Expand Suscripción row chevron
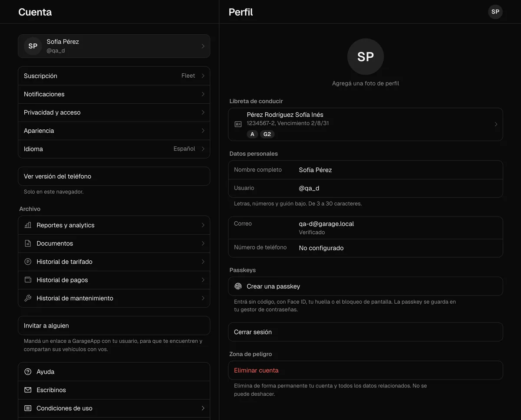 pyautogui.click(x=203, y=76)
